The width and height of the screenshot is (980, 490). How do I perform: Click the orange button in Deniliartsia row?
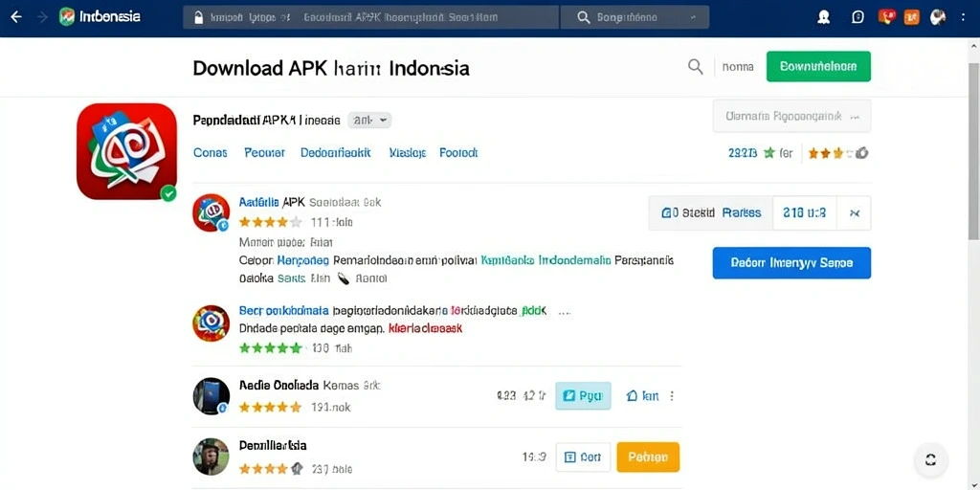pos(648,457)
